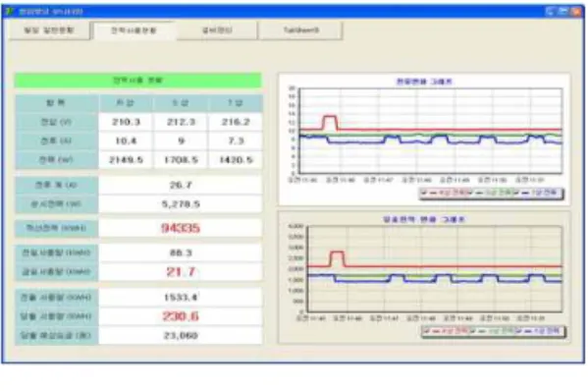The height and width of the screenshot is (391, 588).
Task: Click the power value 1708.5
Action: pyautogui.click(x=181, y=160)
